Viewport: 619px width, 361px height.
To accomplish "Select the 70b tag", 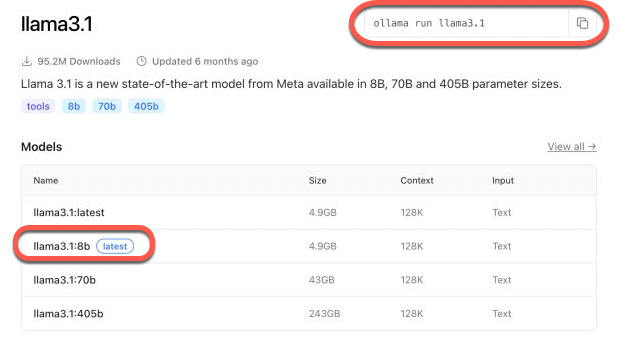I will tap(107, 106).
